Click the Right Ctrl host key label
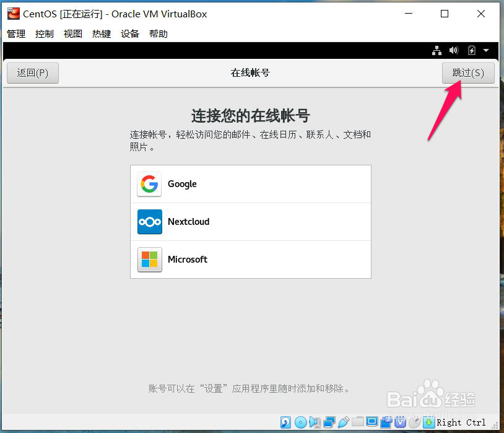Image resolution: width=504 pixels, height=433 pixels. pos(461,422)
